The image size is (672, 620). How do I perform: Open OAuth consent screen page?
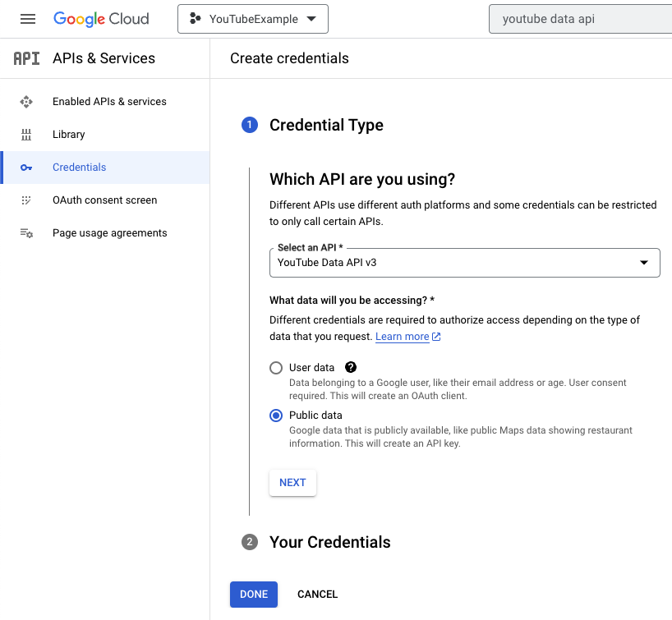point(104,200)
